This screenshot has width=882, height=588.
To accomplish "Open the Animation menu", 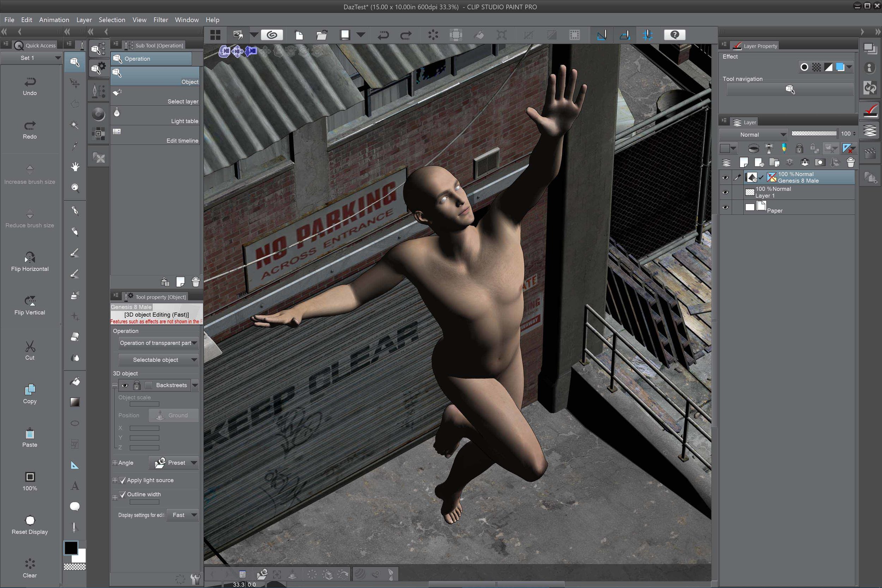I will (x=54, y=20).
